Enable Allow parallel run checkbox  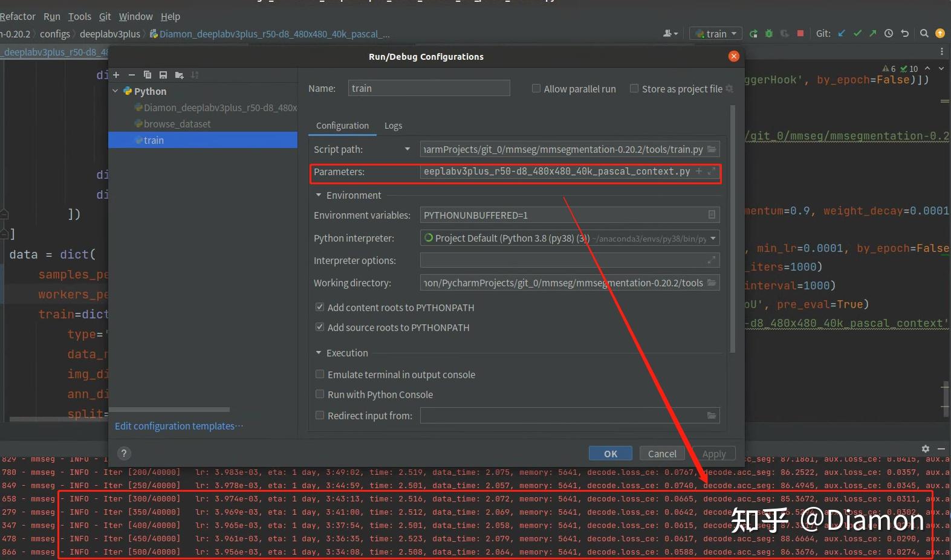536,89
